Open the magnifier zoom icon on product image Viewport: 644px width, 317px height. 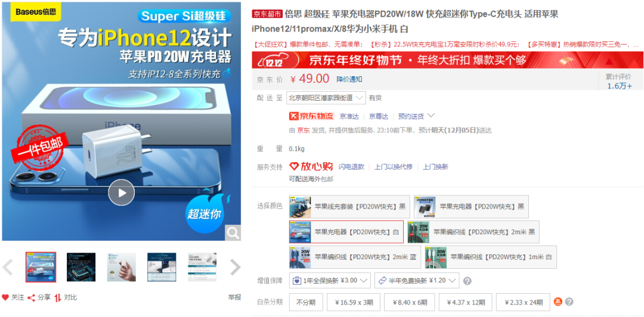pos(233,233)
